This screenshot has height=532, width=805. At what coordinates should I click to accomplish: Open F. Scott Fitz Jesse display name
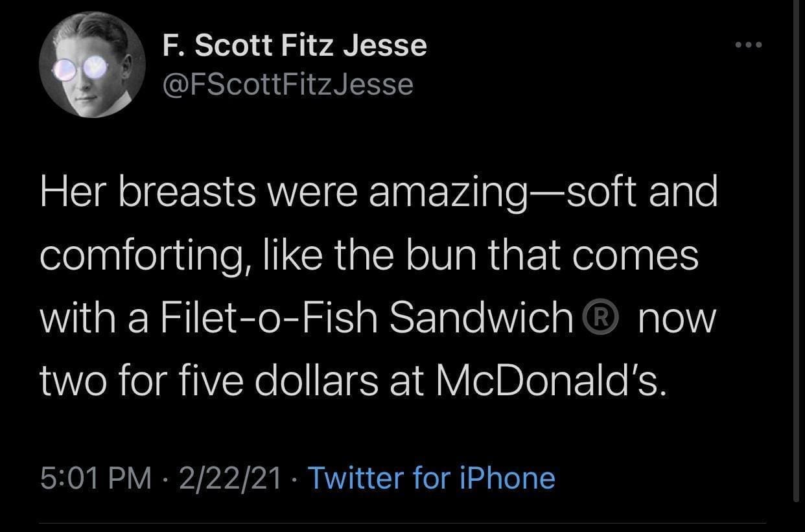[293, 46]
